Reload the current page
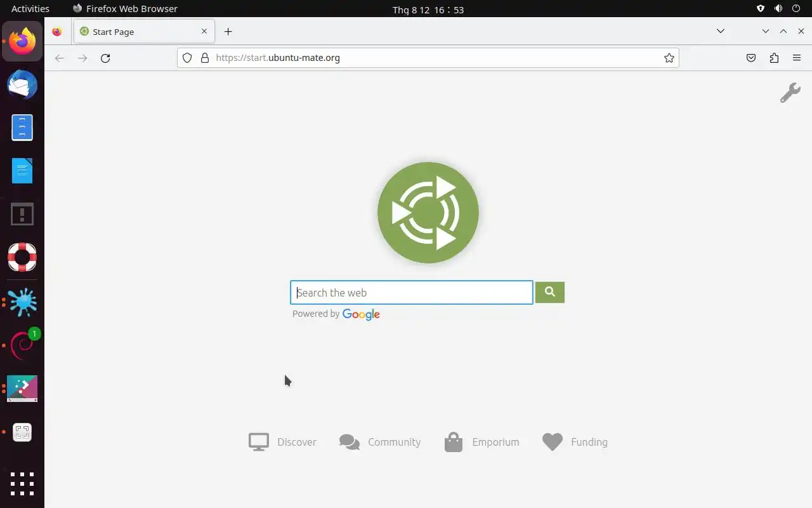 pyautogui.click(x=105, y=58)
